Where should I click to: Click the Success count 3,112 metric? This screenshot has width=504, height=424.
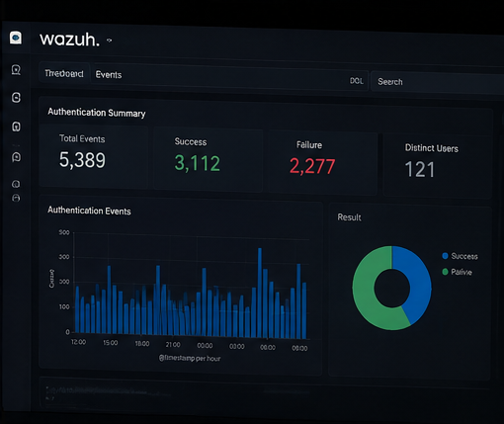click(x=197, y=163)
